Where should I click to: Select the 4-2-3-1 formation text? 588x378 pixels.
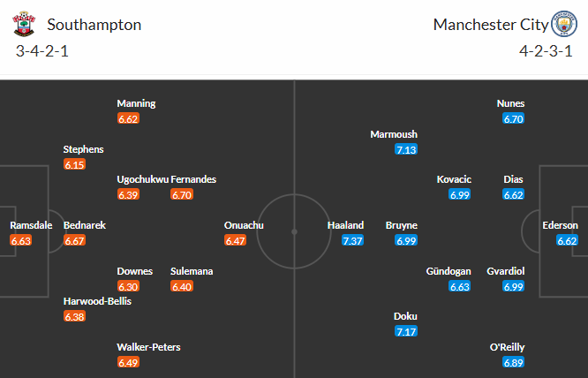coord(546,51)
